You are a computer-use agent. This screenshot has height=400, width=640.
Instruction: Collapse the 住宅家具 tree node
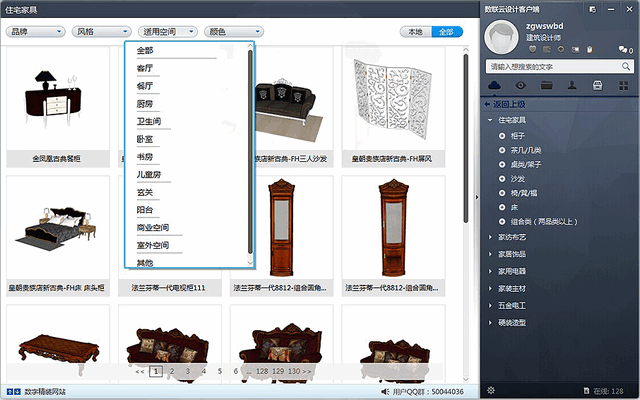[x=490, y=120]
